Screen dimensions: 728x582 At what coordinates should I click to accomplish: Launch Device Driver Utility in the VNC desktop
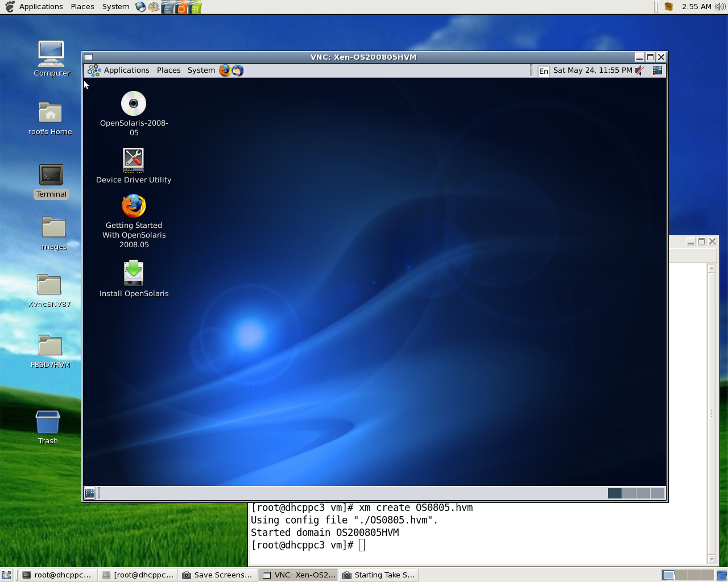coord(133,160)
